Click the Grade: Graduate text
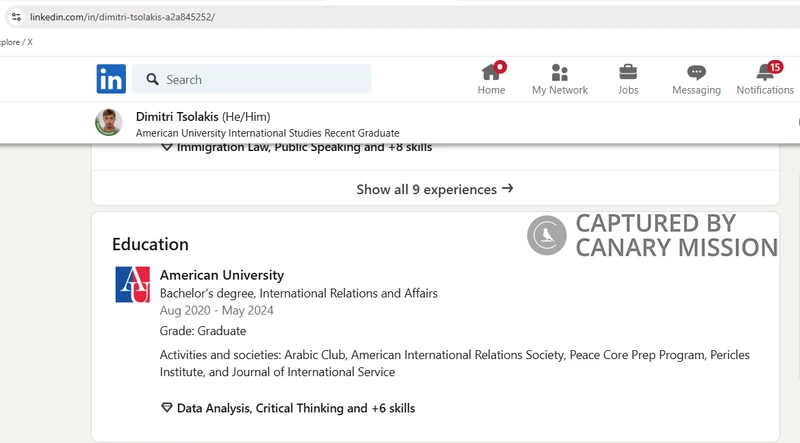 (203, 331)
